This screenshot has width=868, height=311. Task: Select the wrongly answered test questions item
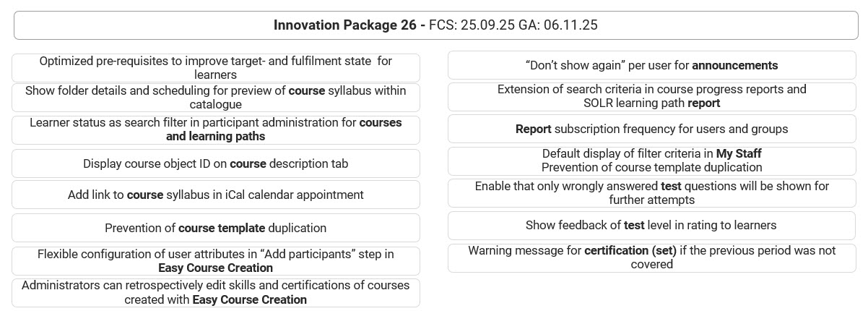(651, 193)
